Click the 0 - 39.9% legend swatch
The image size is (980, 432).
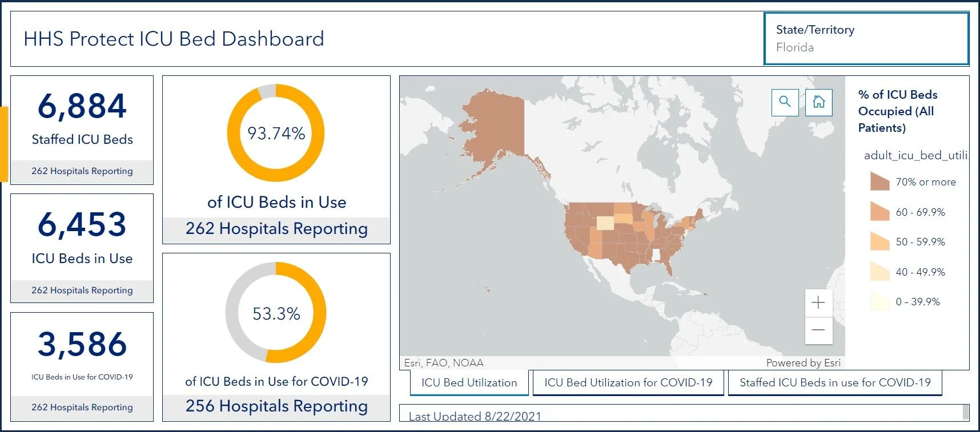(879, 301)
